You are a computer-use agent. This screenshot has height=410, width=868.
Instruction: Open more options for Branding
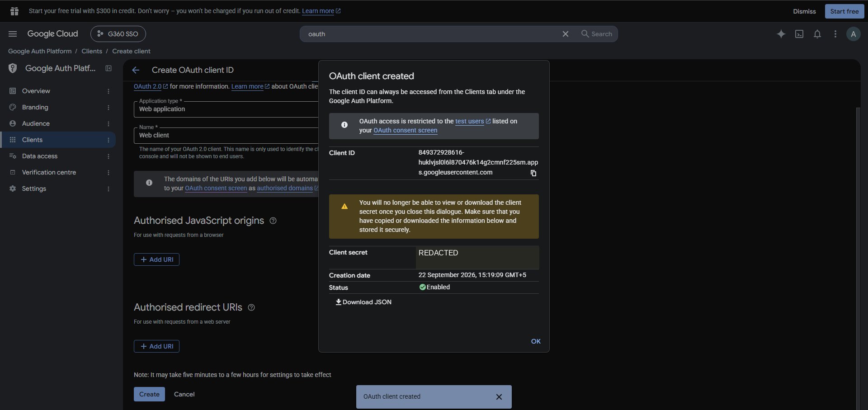coord(108,108)
